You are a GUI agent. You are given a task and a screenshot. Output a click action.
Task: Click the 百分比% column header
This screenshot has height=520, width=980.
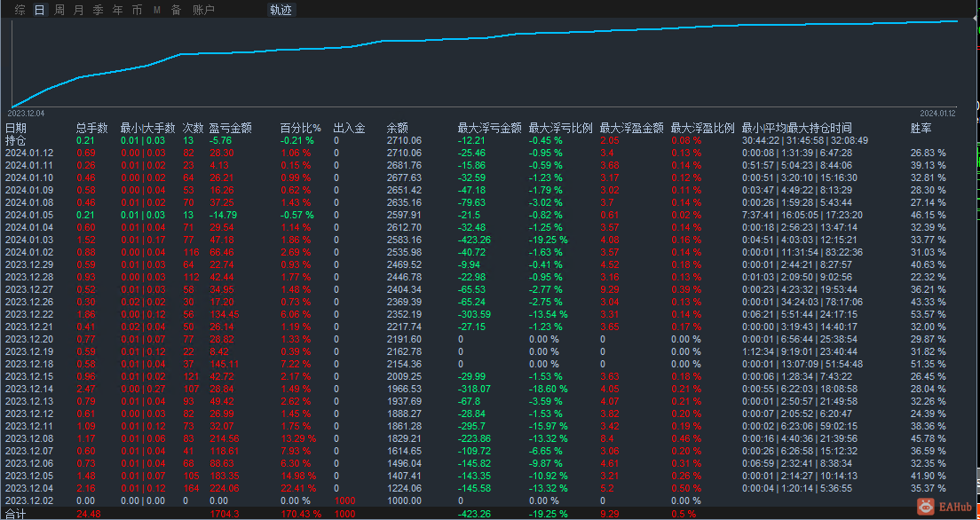tap(301, 128)
